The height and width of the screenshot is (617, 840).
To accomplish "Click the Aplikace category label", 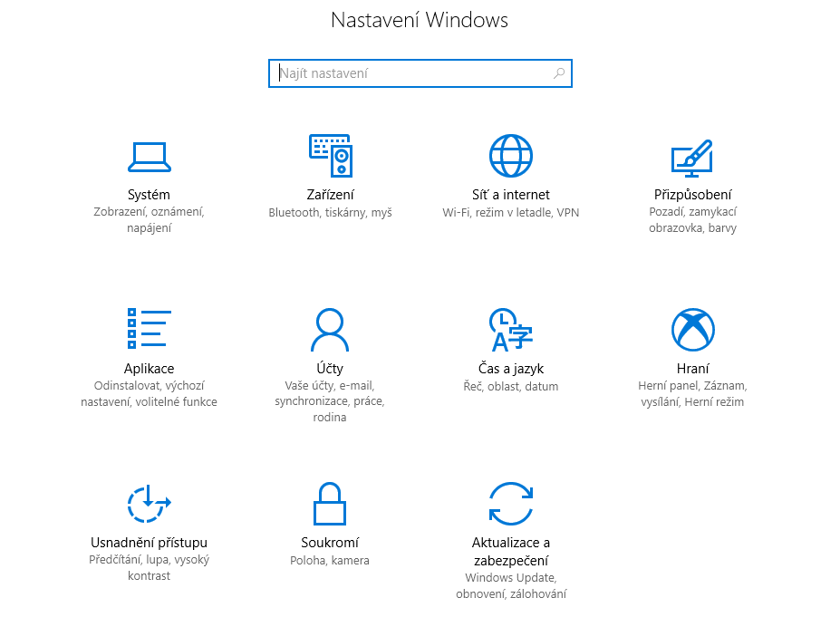I will [149, 369].
